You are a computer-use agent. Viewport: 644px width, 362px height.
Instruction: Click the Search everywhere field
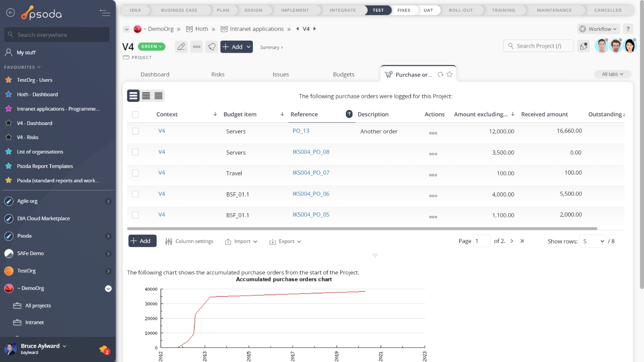click(x=57, y=35)
